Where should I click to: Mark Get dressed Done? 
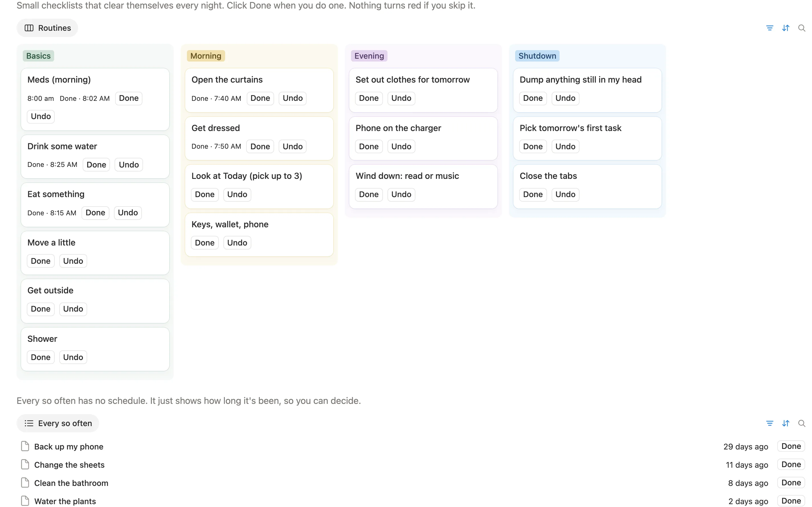coord(260,146)
